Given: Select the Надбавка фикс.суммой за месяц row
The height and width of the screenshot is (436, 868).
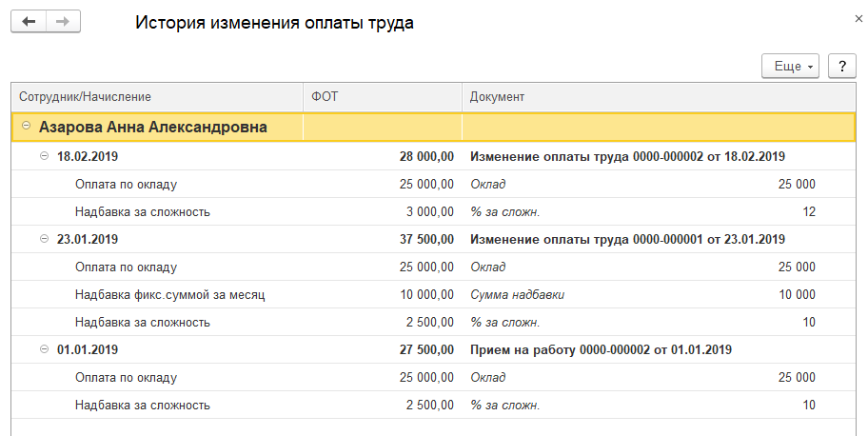Looking at the screenshot, I should (169, 294).
